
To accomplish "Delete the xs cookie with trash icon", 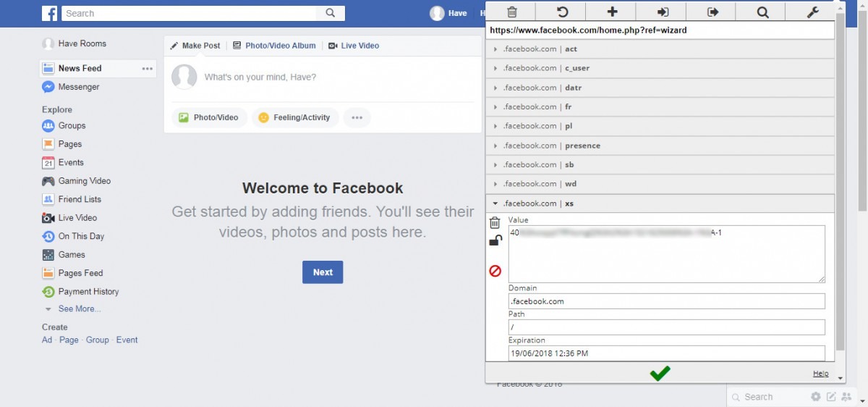I will [x=495, y=223].
